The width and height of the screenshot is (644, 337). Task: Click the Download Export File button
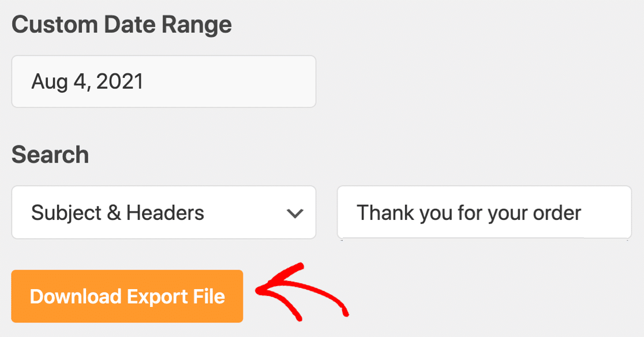point(127,296)
